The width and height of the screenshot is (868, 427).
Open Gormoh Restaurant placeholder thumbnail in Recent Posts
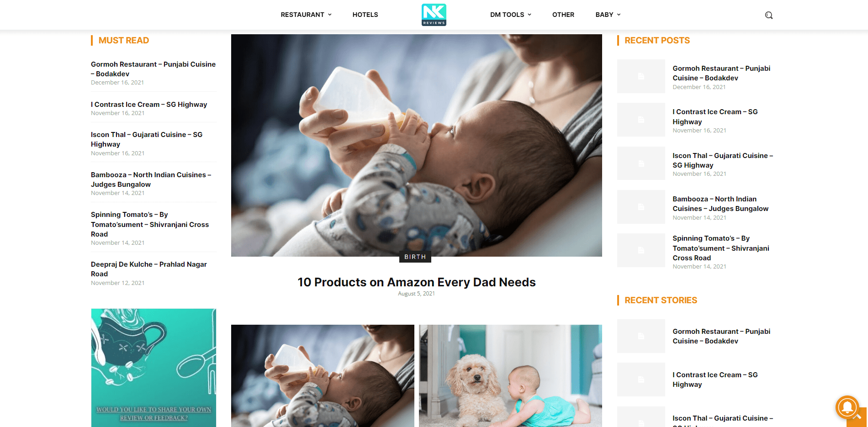coord(641,76)
